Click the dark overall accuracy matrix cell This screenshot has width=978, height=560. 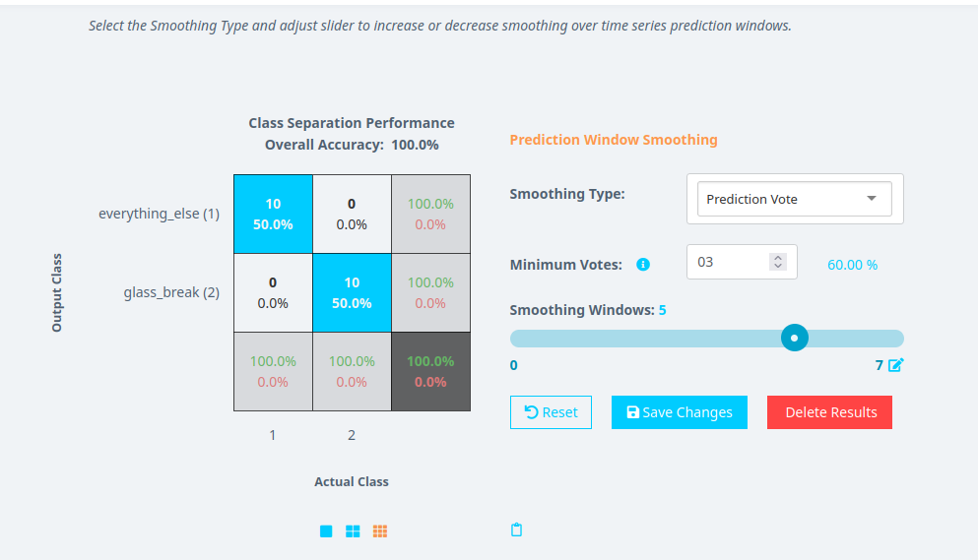pos(430,371)
